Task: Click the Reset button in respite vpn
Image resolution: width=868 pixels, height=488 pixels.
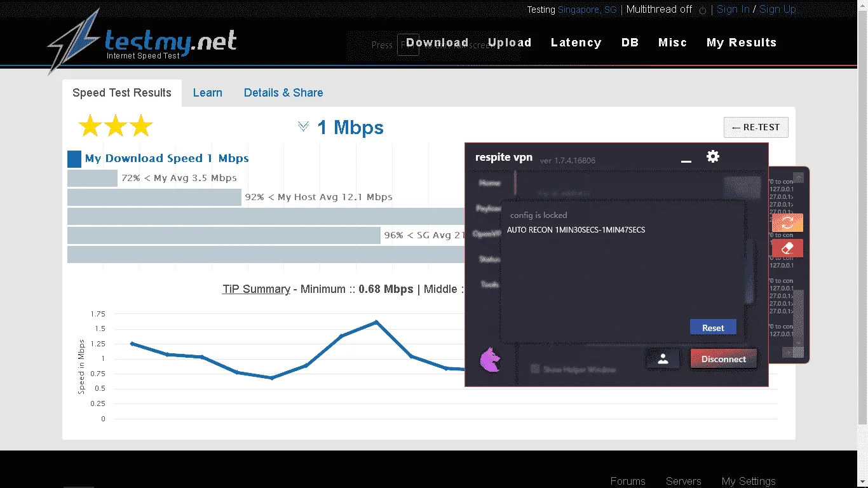Action: coord(713,328)
